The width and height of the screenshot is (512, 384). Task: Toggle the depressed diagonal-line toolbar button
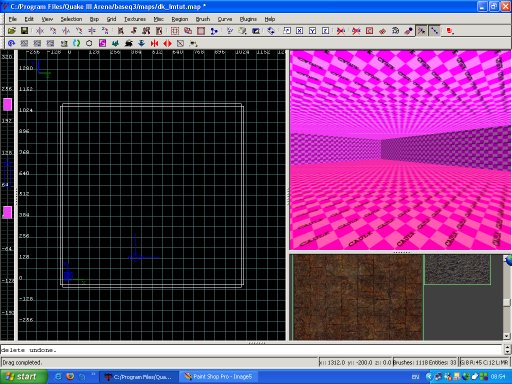tap(434, 31)
